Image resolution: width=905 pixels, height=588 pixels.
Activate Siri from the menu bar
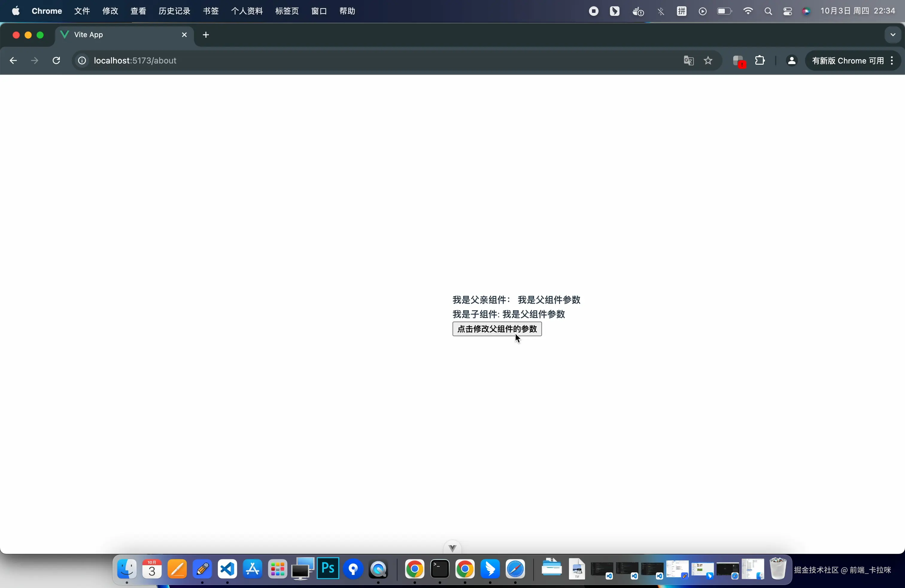click(x=806, y=11)
